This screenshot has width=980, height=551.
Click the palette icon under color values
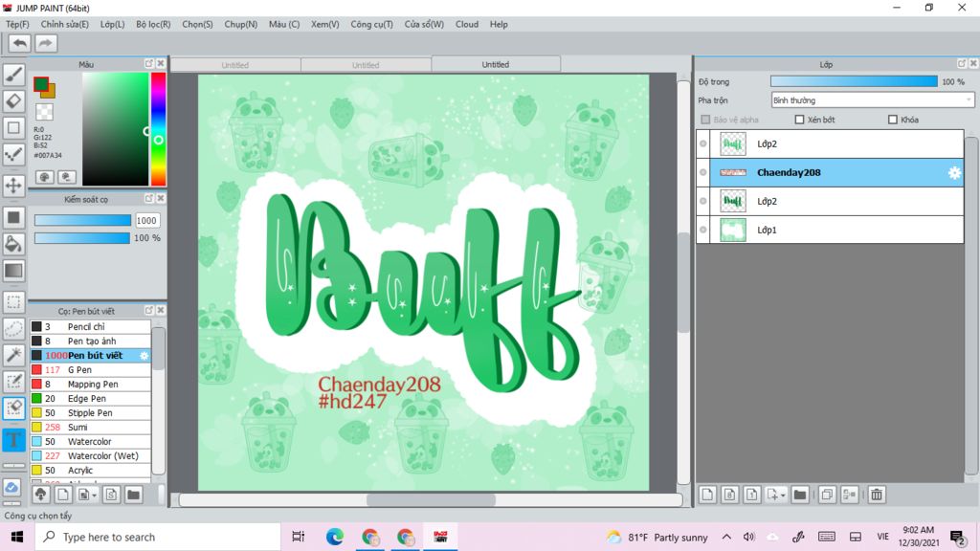point(44,177)
